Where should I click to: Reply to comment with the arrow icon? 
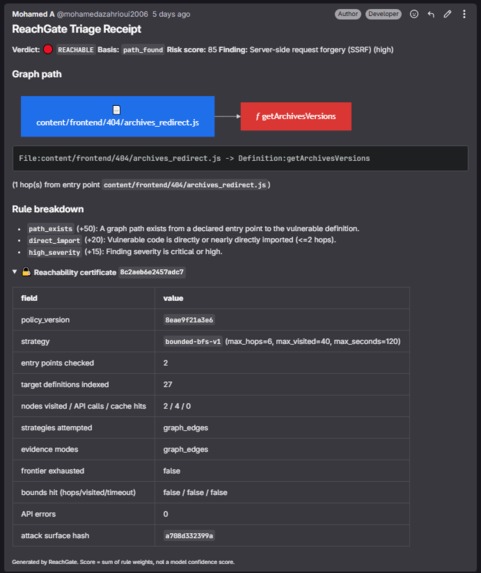[x=431, y=14]
